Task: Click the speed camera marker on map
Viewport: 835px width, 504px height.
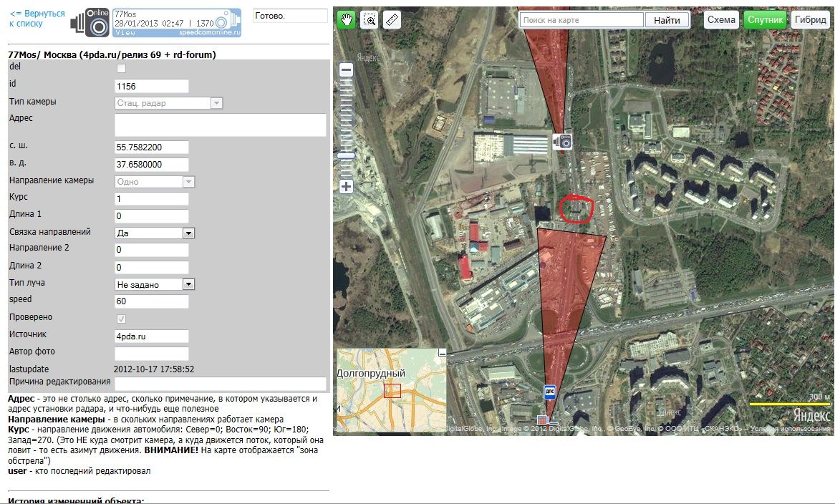Action: pyautogui.click(x=562, y=142)
